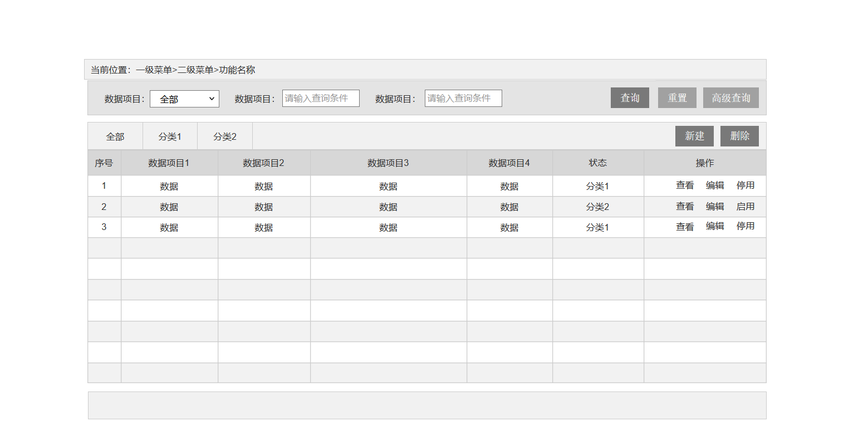Image resolution: width=868 pixels, height=421 pixels.
Task: Click the second 请输入查询条件 input field
Action: pyautogui.click(x=463, y=99)
